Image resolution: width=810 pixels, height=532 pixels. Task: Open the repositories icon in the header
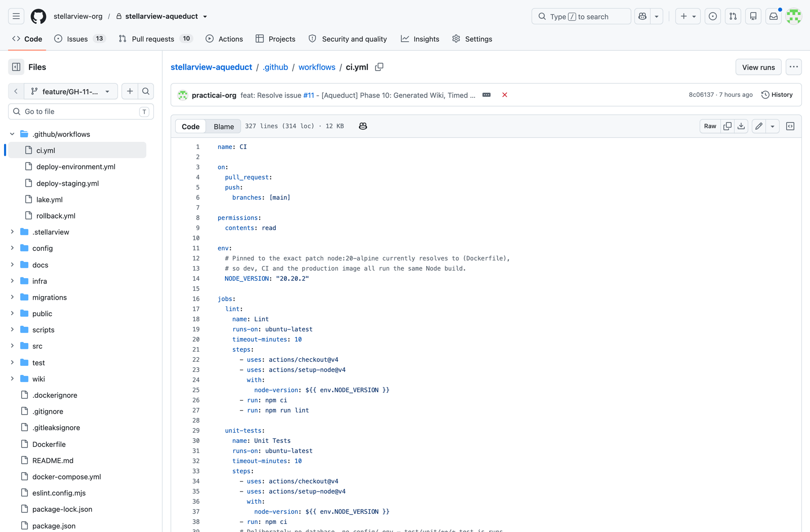[753, 17]
